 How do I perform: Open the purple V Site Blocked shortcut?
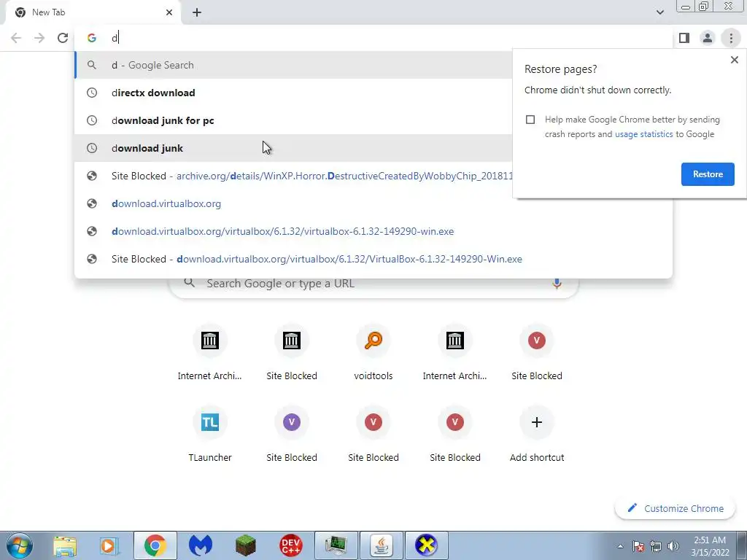292,435
